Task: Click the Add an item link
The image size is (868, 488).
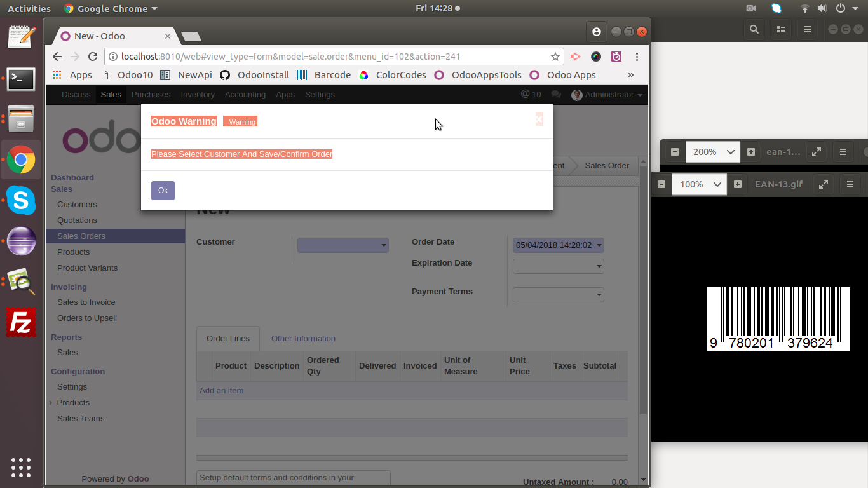Action: 221,391
